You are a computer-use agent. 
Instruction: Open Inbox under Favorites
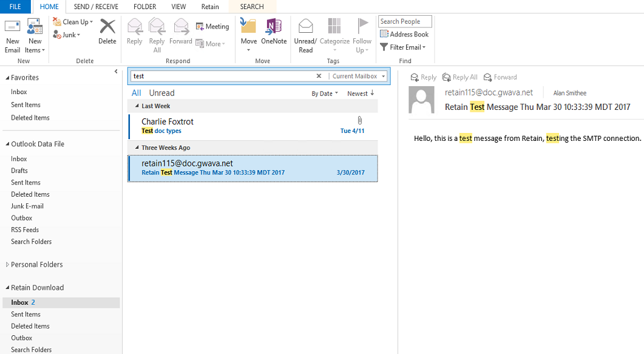[19, 92]
